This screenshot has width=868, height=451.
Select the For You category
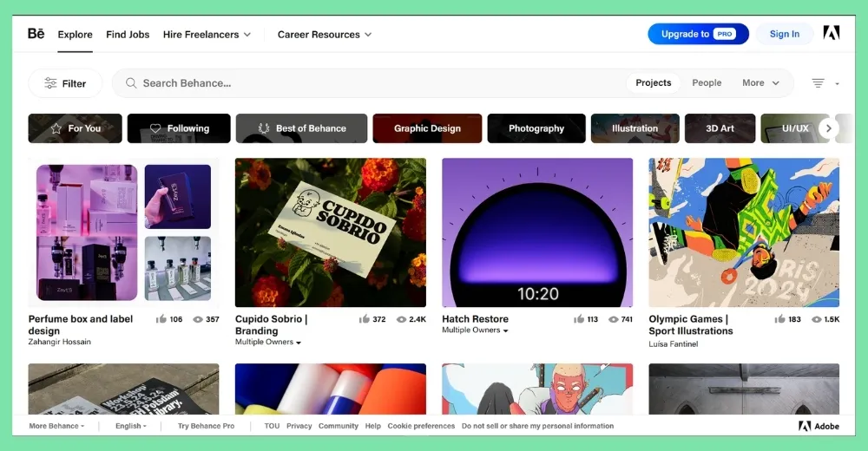point(76,128)
